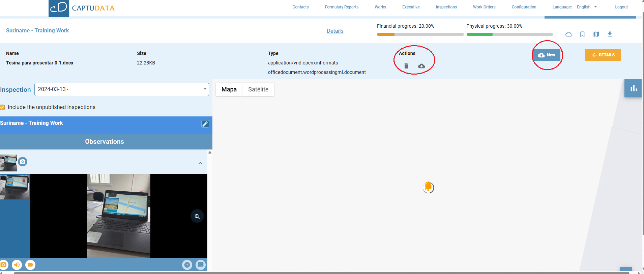Switch the map to Satélite view
The height and width of the screenshot is (274, 644).
tap(258, 89)
